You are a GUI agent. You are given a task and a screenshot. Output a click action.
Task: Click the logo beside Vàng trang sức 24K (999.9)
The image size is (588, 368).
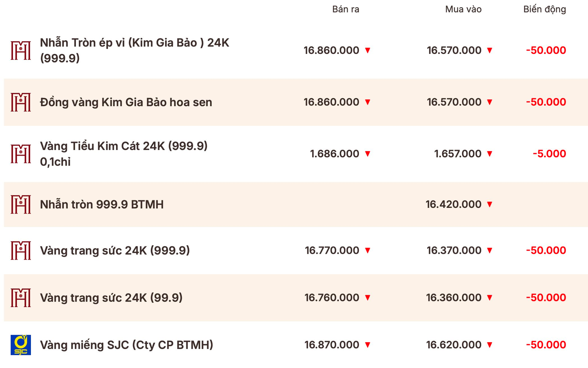(21, 250)
